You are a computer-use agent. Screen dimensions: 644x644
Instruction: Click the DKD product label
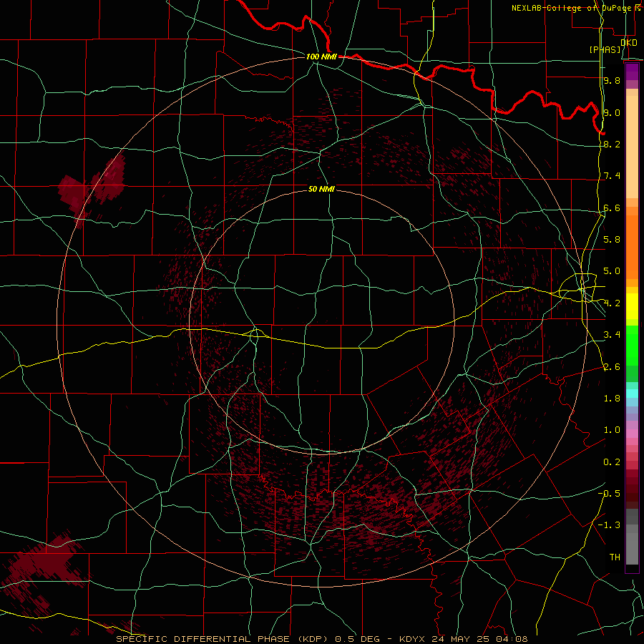628,42
